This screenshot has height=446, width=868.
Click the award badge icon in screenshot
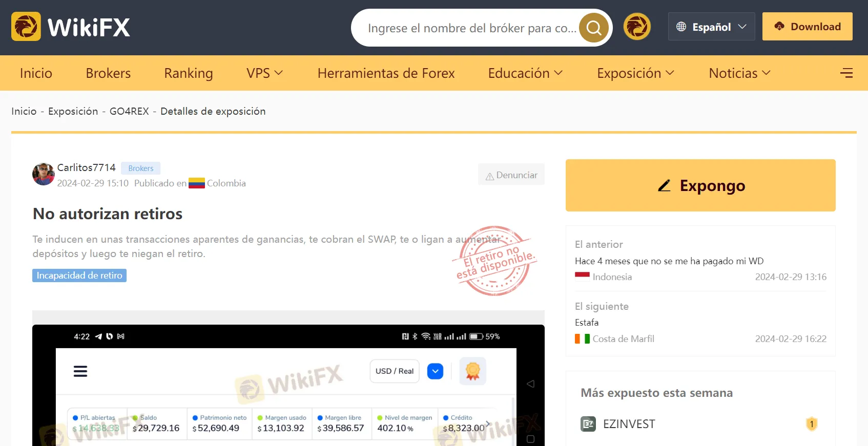pyautogui.click(x=472, y=371)
